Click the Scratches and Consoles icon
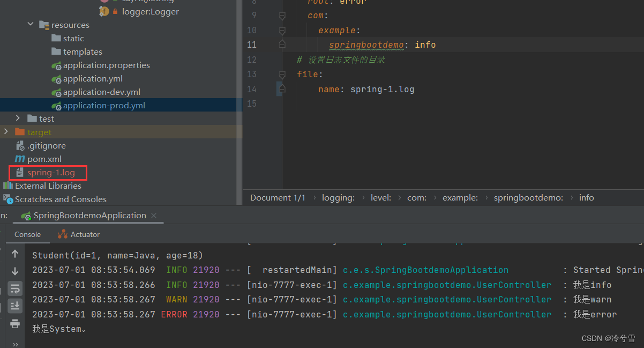The height and width of the screenshot is (348, 644). click(8, 199)
